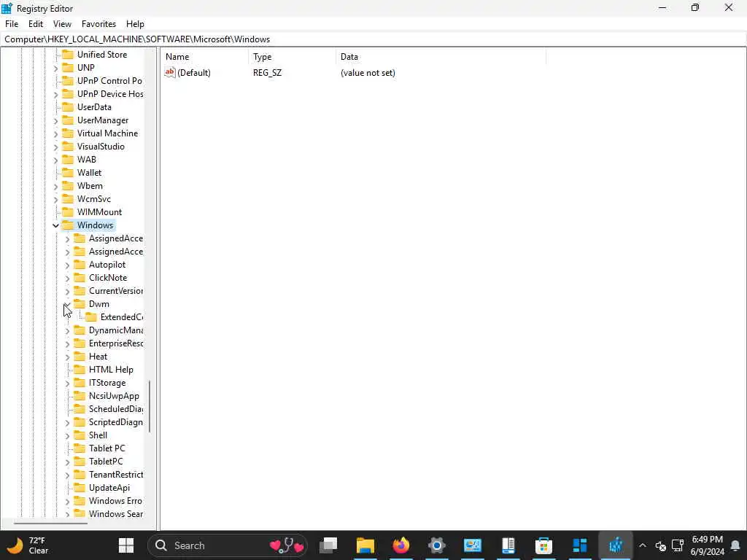Screen dimensions: 747x560
Task: Click the REG_SZ type cell
Action: click(x=267, y=73)
